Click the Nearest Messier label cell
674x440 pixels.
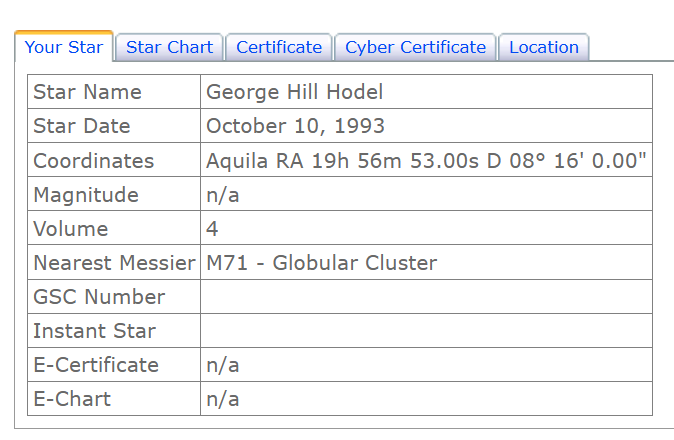pos(113,263)
